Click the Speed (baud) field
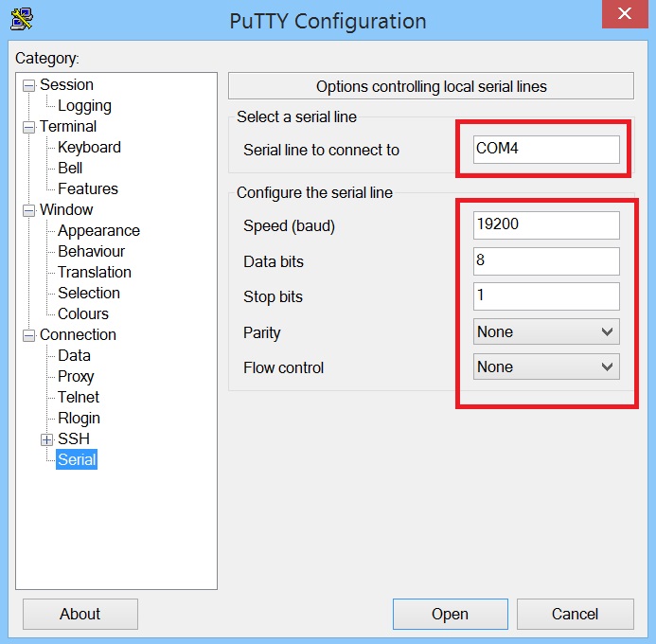 click(x=546, y=225)
